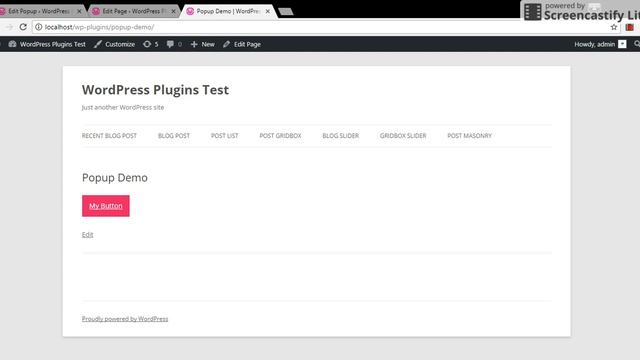Open the Blog Slider page
The height and width of the screenshot is (360, 640).
tap(340, 136)
